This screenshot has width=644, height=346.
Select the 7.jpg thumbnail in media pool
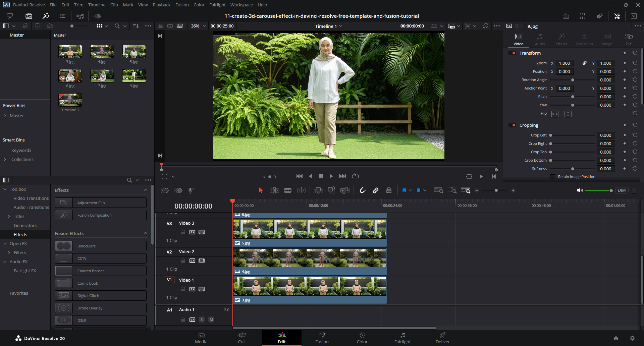[102, 76]
